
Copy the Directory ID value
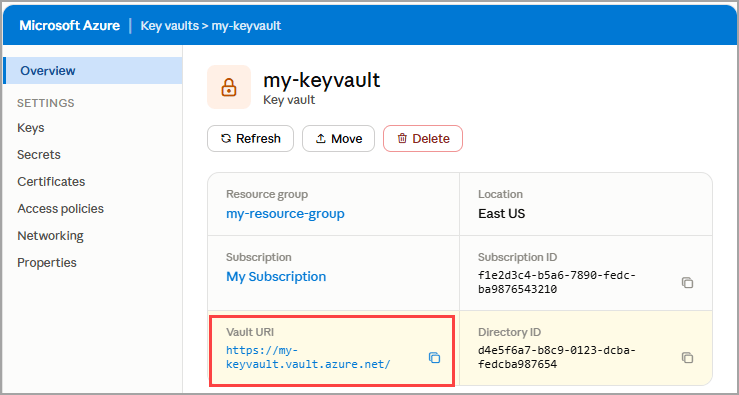(x=688, y=358)
